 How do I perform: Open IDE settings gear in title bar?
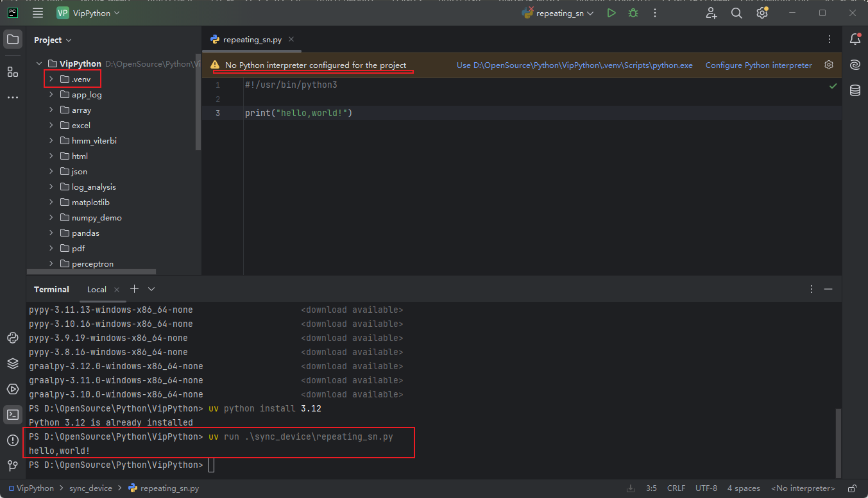(x=762, y=13)
